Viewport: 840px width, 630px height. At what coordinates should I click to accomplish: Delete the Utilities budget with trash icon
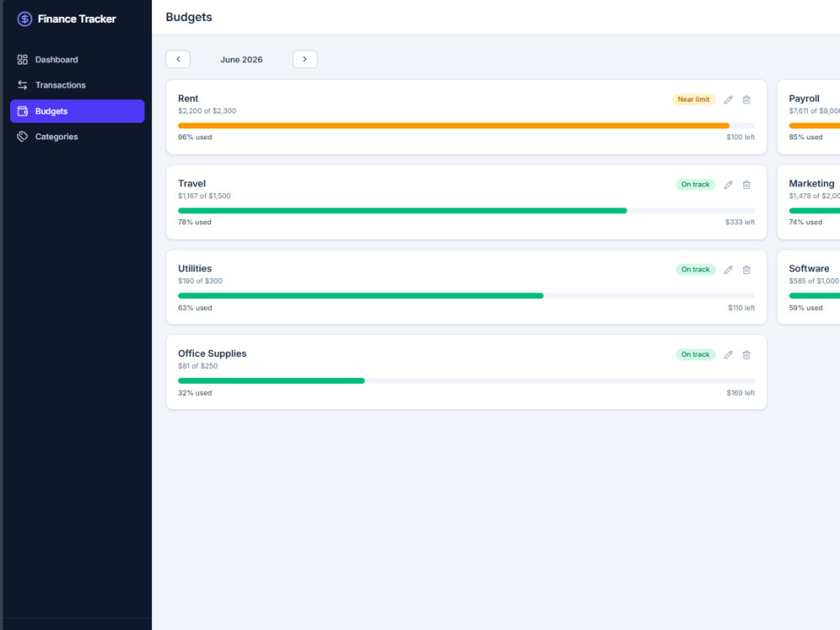pos(746,270)
